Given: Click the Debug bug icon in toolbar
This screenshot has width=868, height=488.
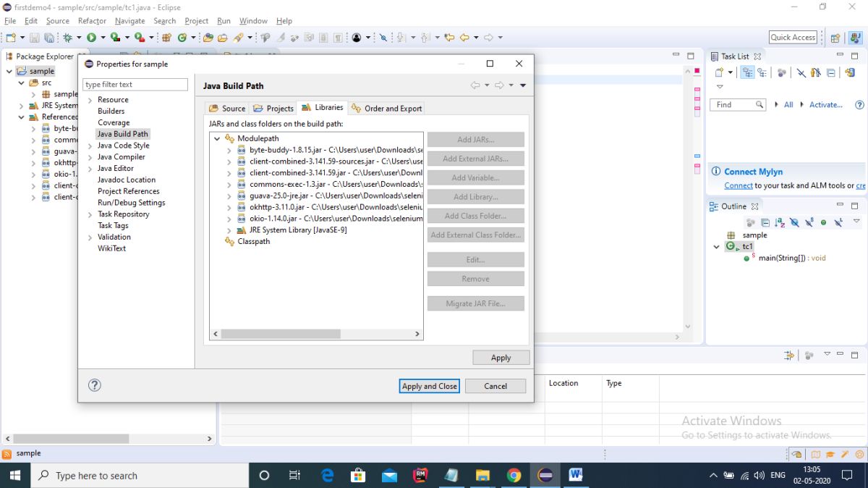Looking at the screenshot, I should pyautogui.click(x=68, y=38).
